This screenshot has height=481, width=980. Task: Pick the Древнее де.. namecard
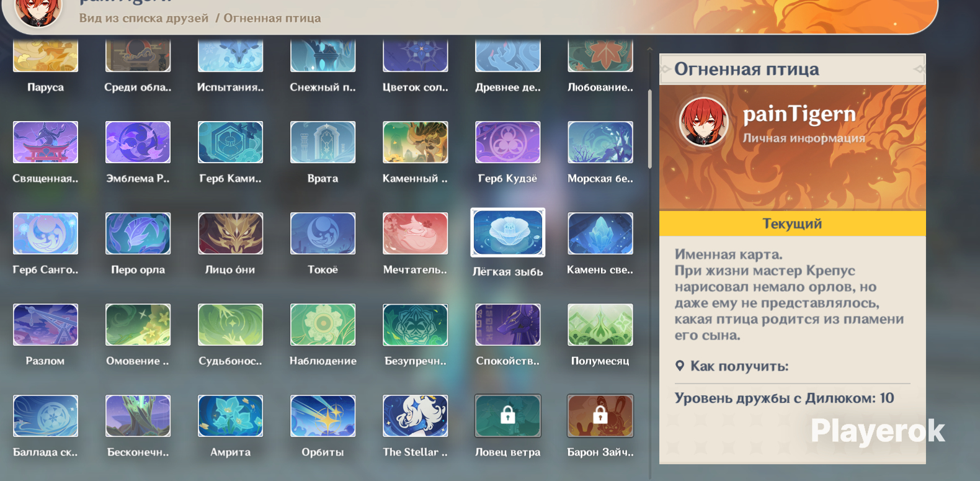click(507, 56)
